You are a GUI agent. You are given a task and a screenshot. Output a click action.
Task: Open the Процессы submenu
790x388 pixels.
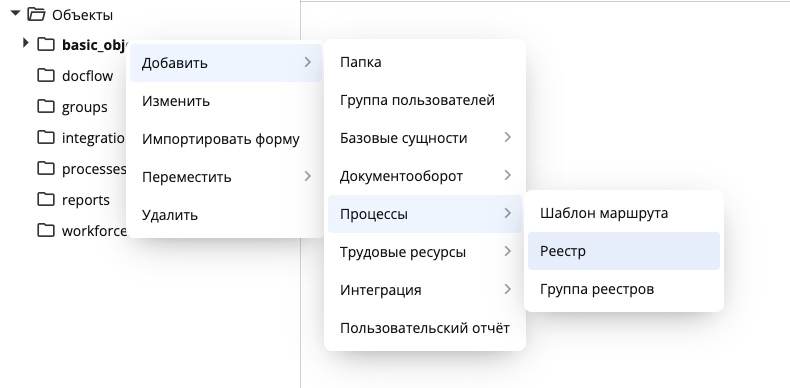[x=425, y=214]
